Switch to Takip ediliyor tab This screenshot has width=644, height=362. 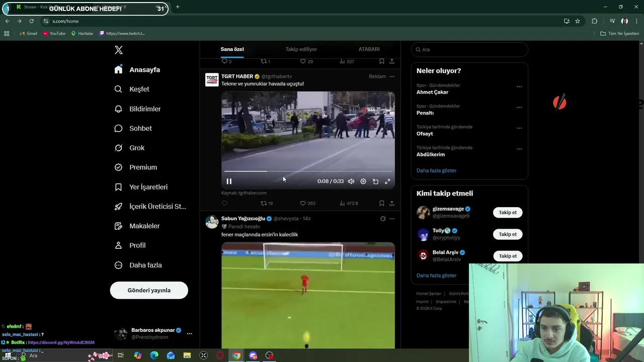coord(301,49)
